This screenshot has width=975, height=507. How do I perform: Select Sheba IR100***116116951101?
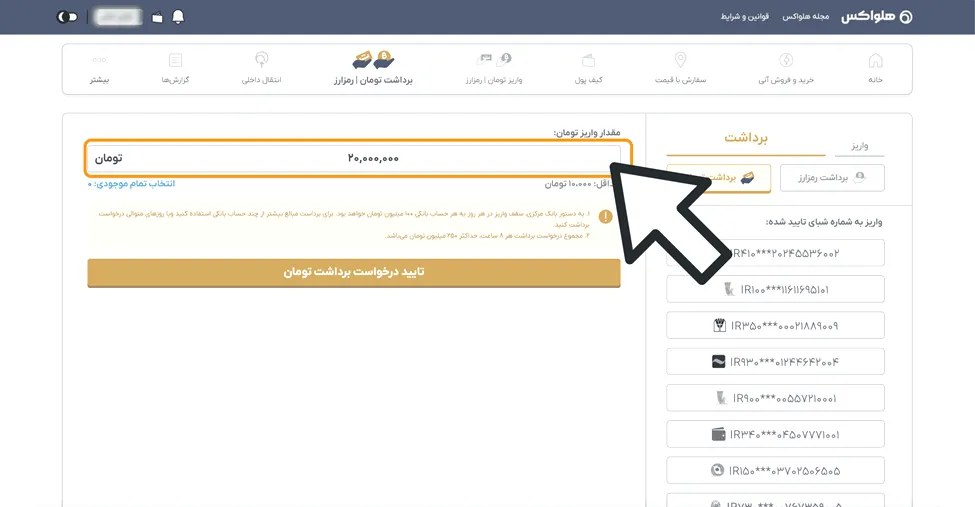[775, 289]
